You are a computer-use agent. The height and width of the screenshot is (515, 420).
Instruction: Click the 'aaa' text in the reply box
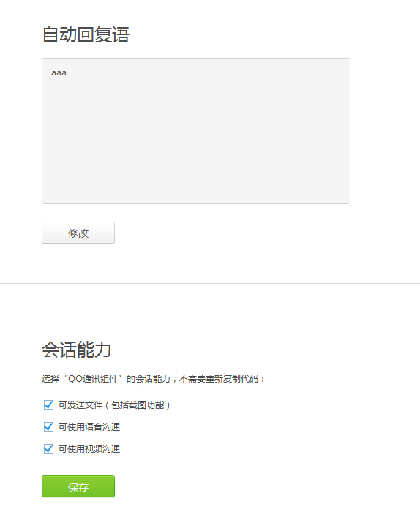coord(59,73)
